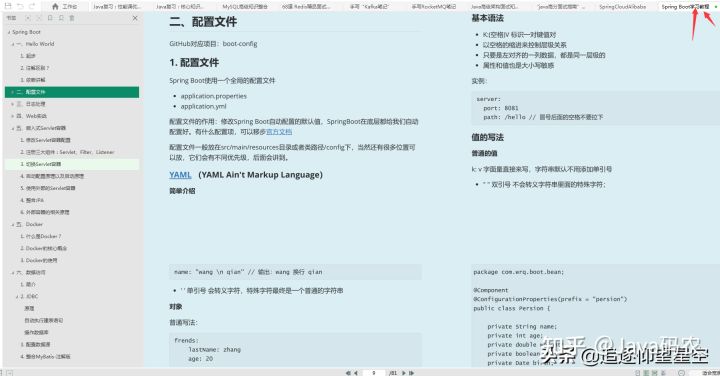Click the code line 'lastName: zhang'

214,349
